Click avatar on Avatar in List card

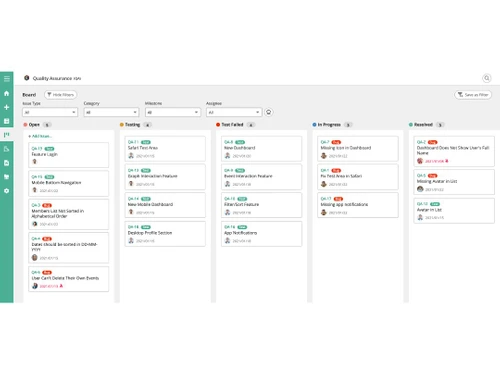tap(420, 217)
